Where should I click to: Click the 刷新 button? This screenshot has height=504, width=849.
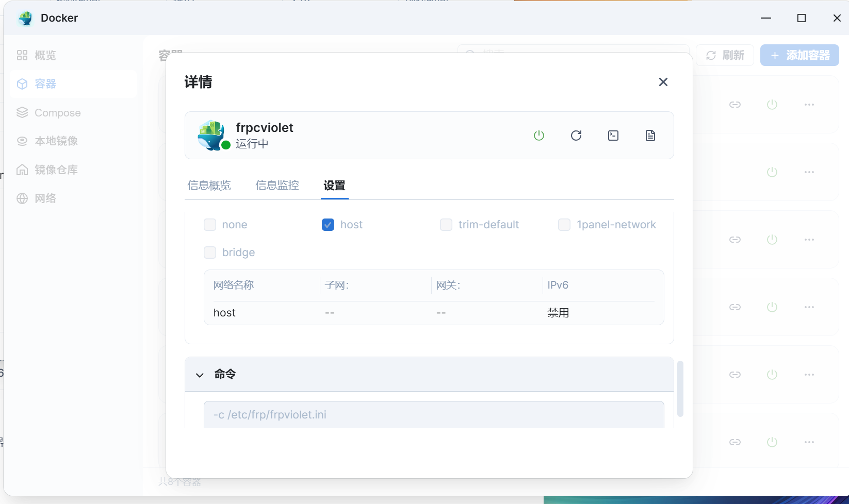pos(725,55)
